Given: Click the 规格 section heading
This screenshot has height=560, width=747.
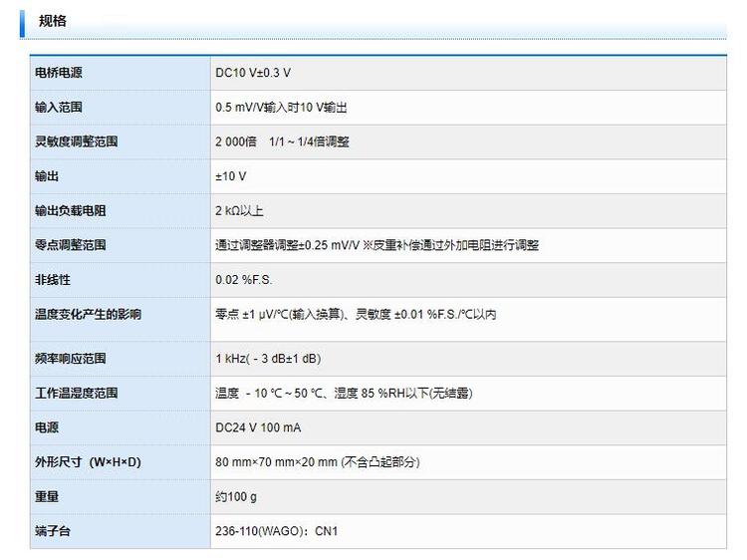Looking at the screenshot, I should (x=52, y=21).
